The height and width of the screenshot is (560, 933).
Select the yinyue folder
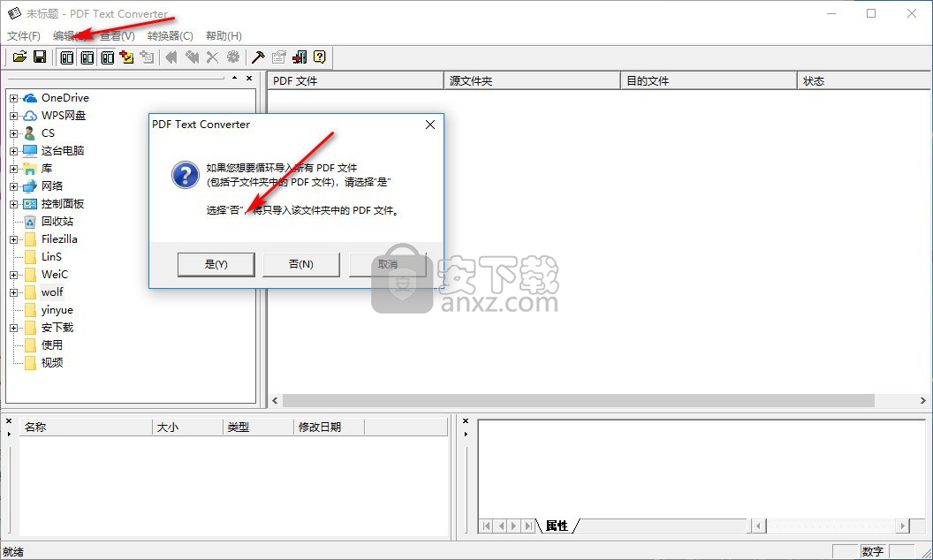click(x=57, y=310)
